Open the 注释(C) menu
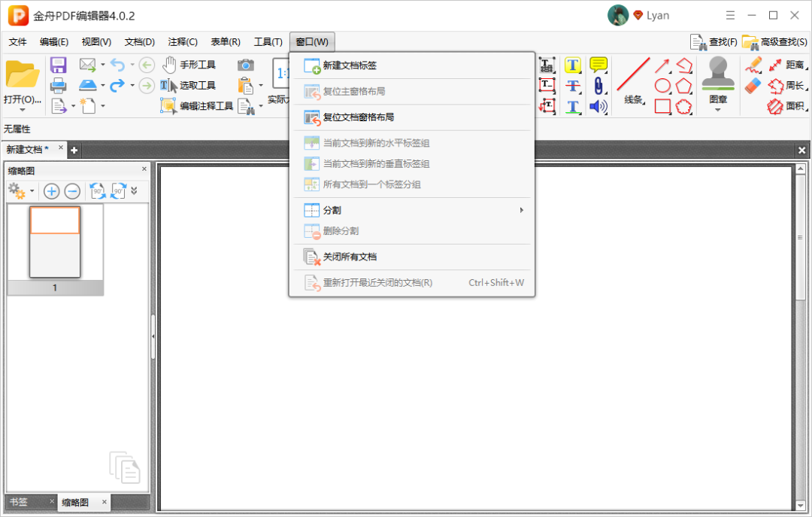812x517 pixels. coord(182,41)
